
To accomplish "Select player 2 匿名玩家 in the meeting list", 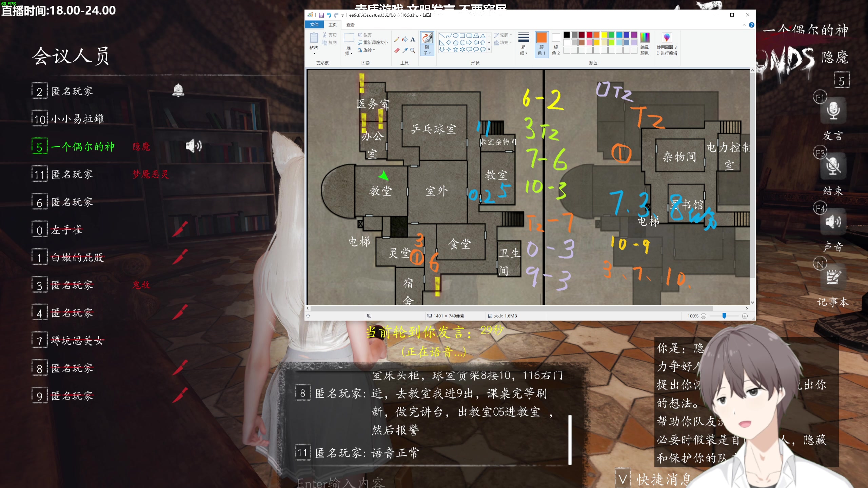I will (x=63, y=91).
